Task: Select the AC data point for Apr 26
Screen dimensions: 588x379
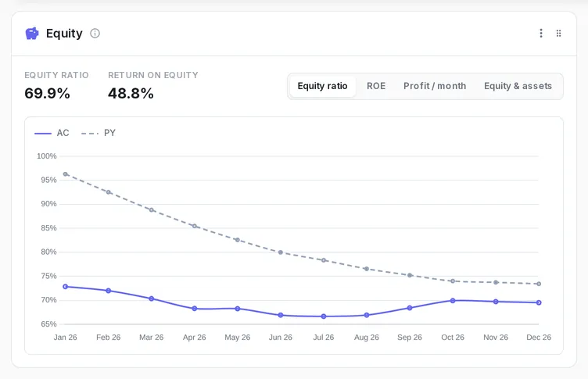Action: pyautogui.click(x=195, y=309)
